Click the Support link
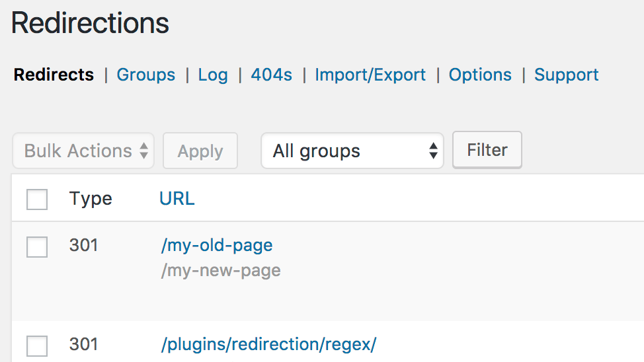 tap(566, 75)
